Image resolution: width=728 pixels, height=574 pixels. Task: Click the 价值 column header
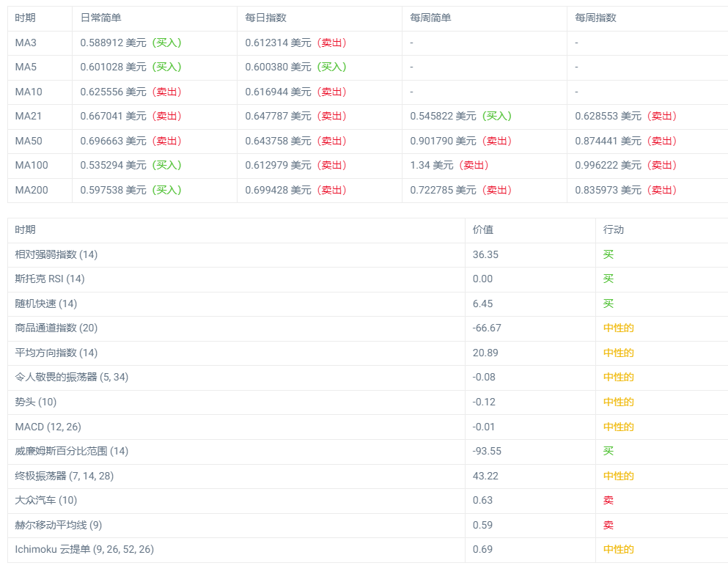(x=483, y=229)
